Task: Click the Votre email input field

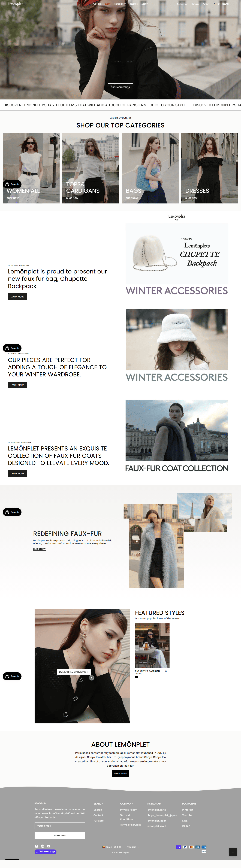Action: (x=60, y=826)
